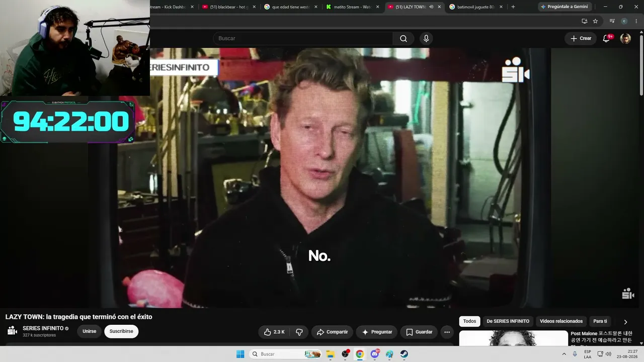Bookmark this page with the star icon
Viewport: 644px width, 362px height.
595,21
